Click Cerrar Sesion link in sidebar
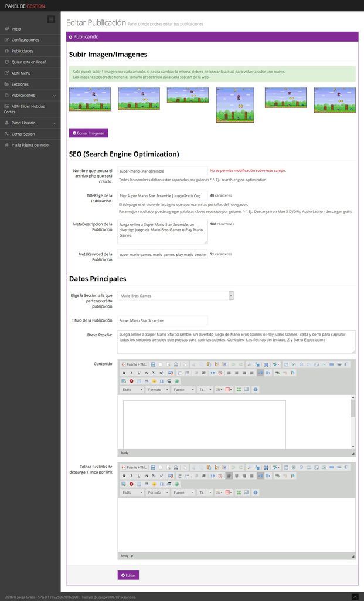This screenshot has height=601, width=364. click(30, 134)
